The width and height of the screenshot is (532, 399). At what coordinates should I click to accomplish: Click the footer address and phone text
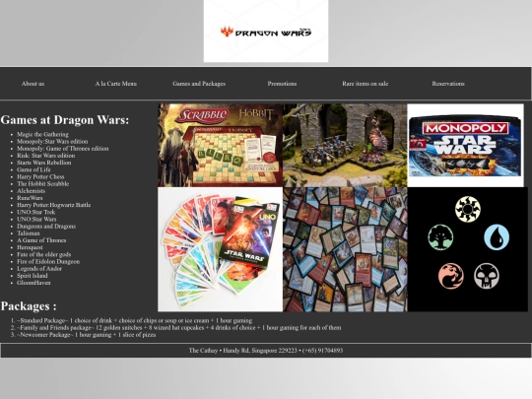coord(266,351)
